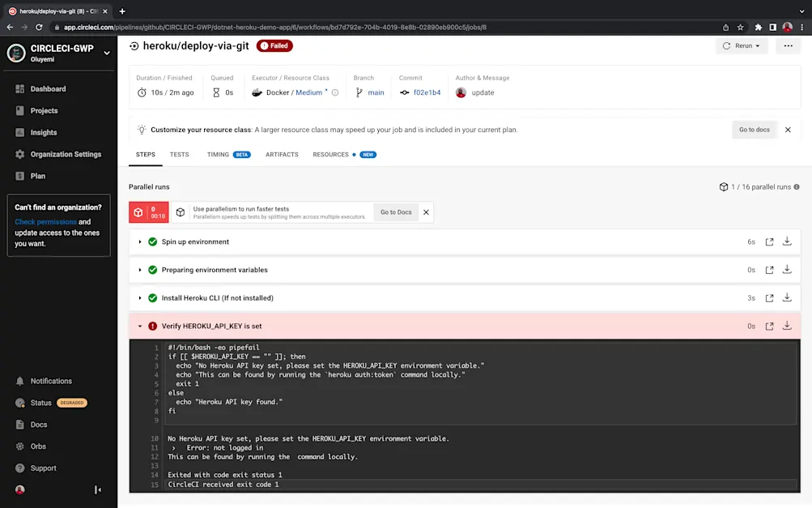Open the Medium resource class link
The width and height of the screenshot is (812, 508).
coord(308,92)
